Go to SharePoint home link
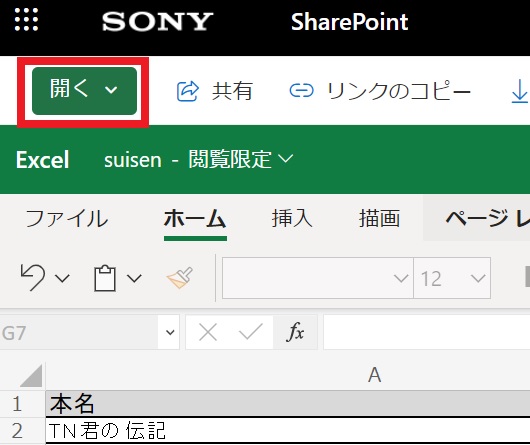This screenshot has height=445, width=530. click(x=350, y=22)
